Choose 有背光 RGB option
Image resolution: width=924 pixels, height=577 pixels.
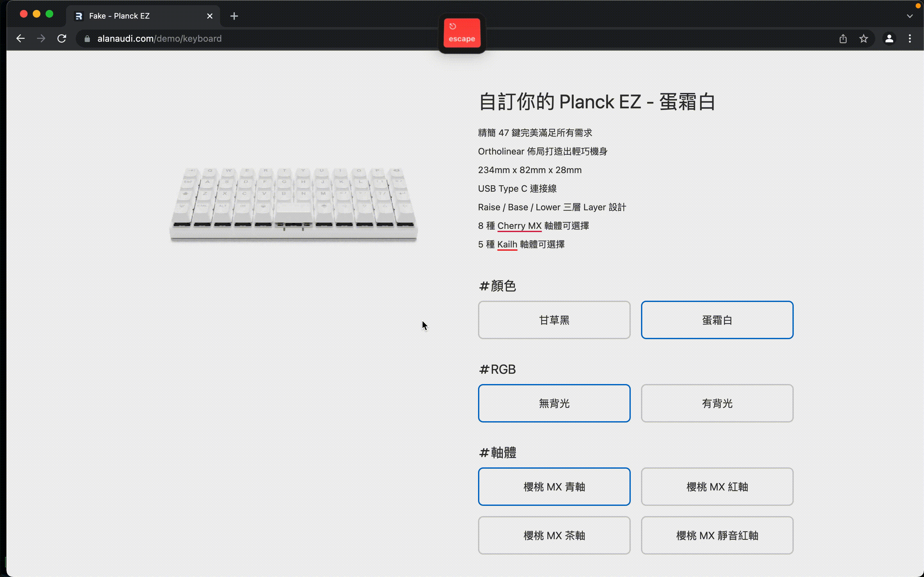(x=717, y=403)
